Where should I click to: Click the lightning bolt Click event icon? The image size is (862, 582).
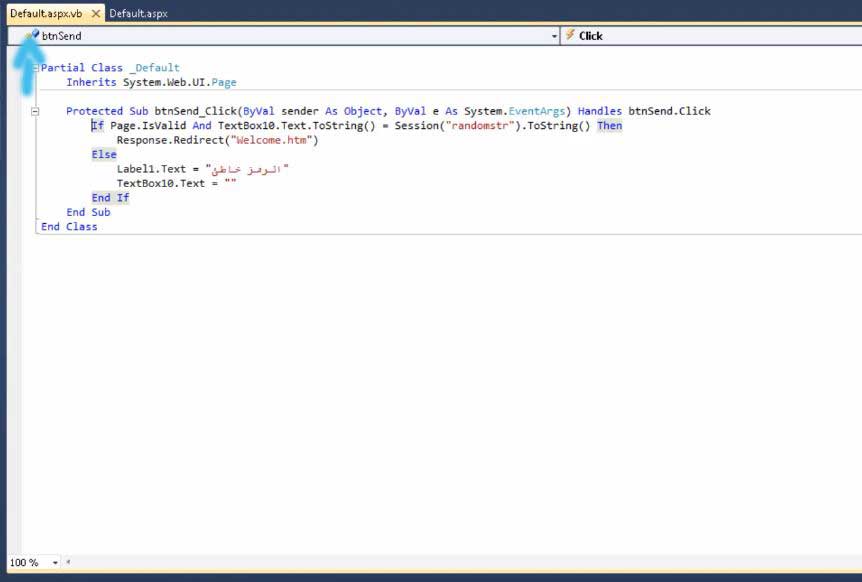click(570, 35)
